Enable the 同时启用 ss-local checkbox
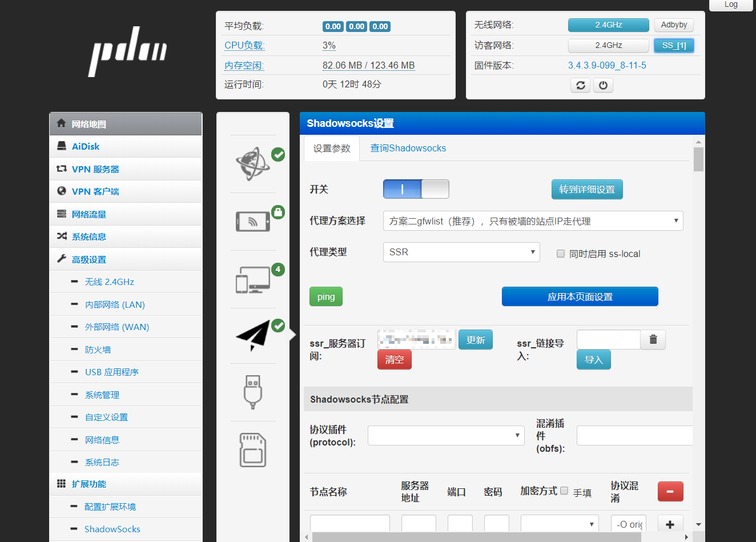 (561, 254)
